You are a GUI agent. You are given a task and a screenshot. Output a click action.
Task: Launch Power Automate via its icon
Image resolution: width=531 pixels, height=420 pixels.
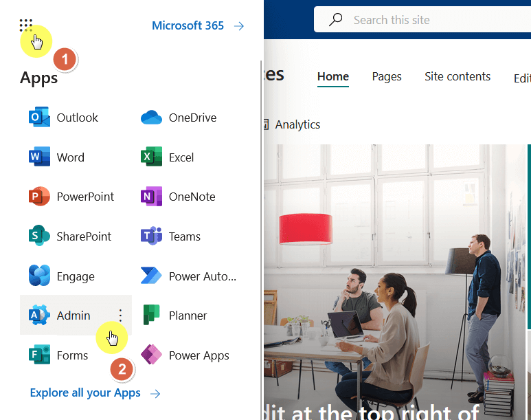(151, 275)
